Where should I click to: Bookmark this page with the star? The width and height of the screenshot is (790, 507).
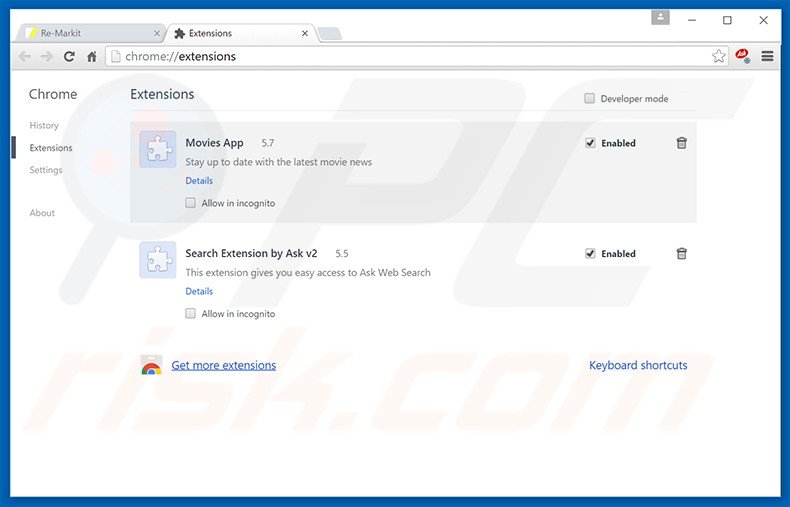tap(718, 56)
